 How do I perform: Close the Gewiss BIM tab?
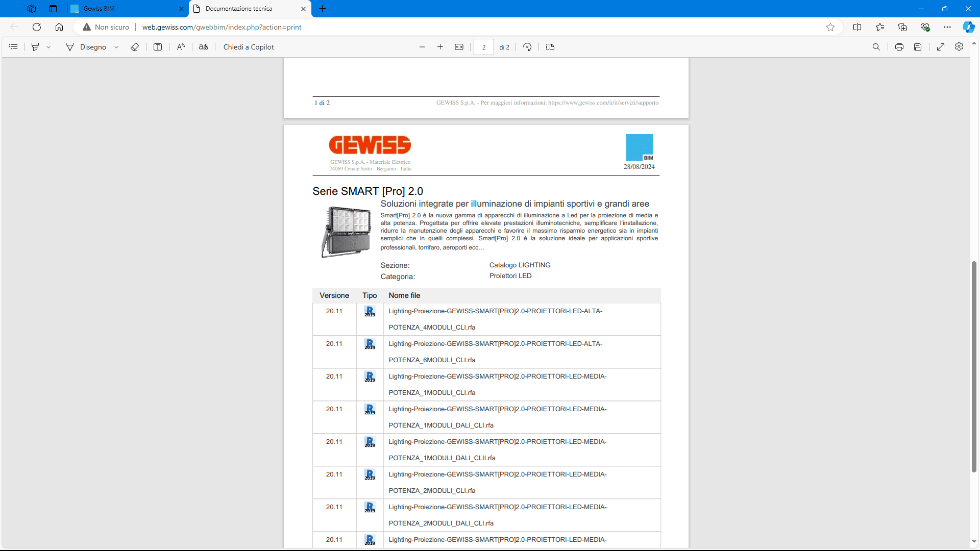point(181,9)
